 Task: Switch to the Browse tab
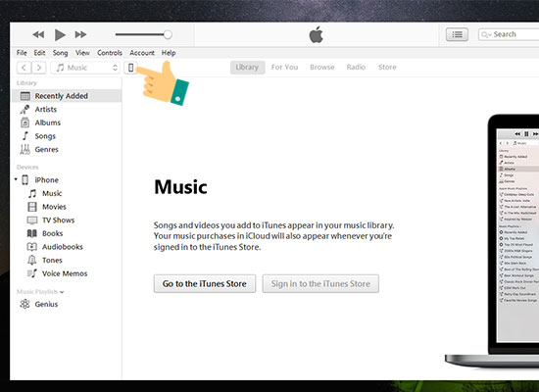coord(322,67)
